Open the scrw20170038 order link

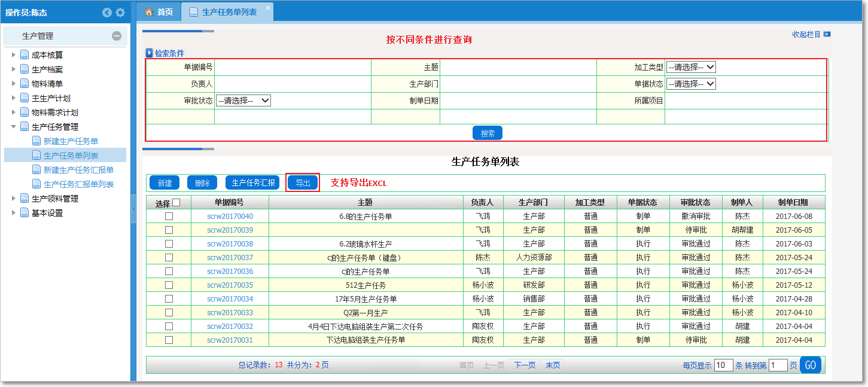(x=230, y=244)
